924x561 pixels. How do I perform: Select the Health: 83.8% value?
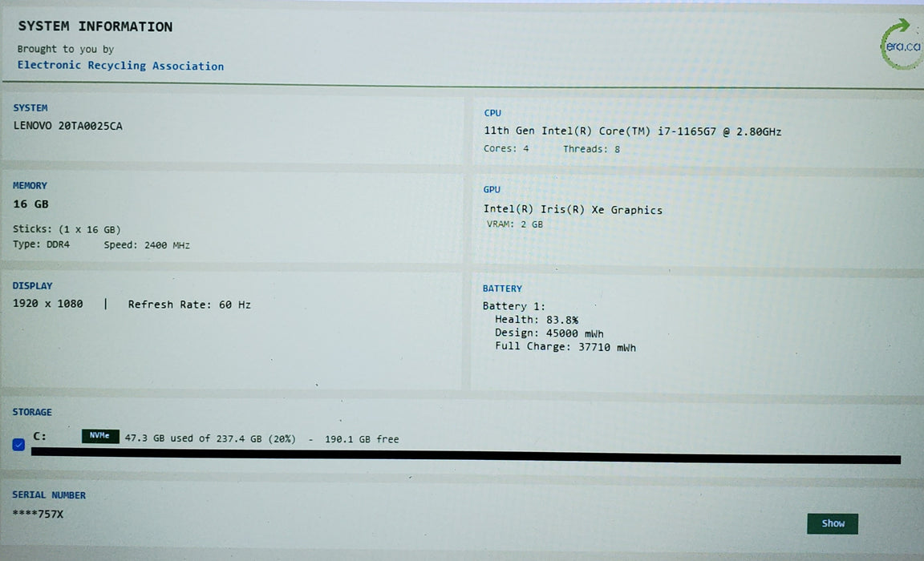(537, 320)
